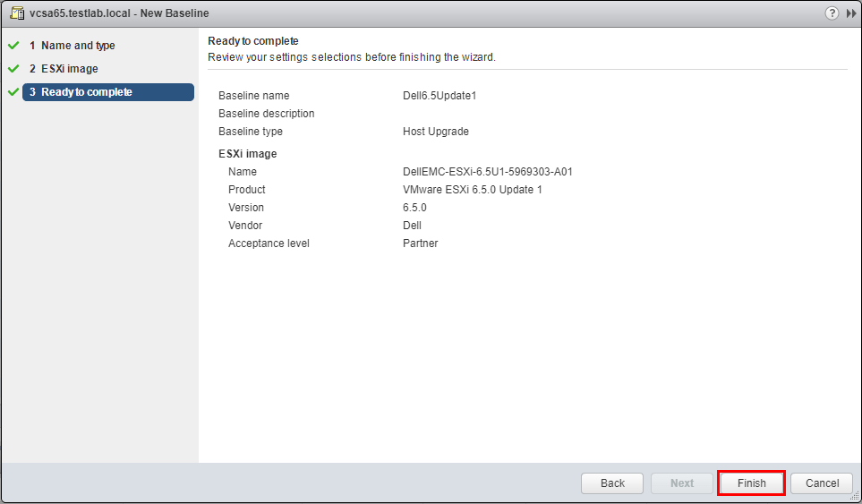Click the Name label under ESXi image

point(242,172)
